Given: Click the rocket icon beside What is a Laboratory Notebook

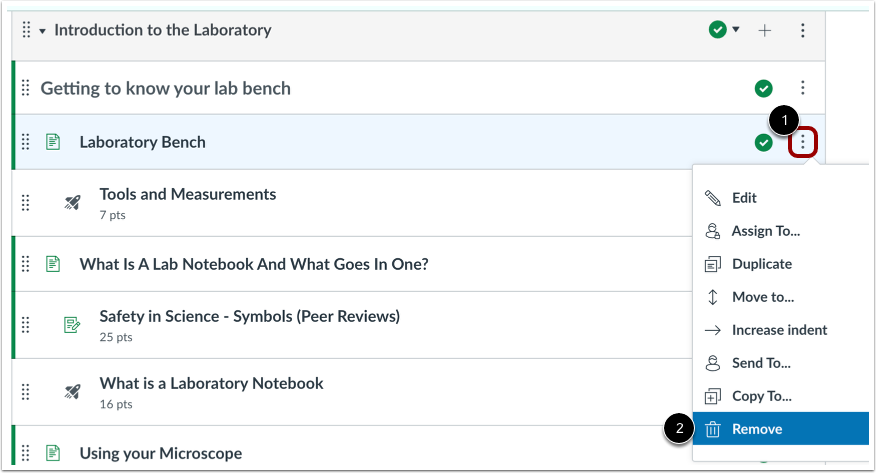Looking at the screenshot, I should 72,391.
